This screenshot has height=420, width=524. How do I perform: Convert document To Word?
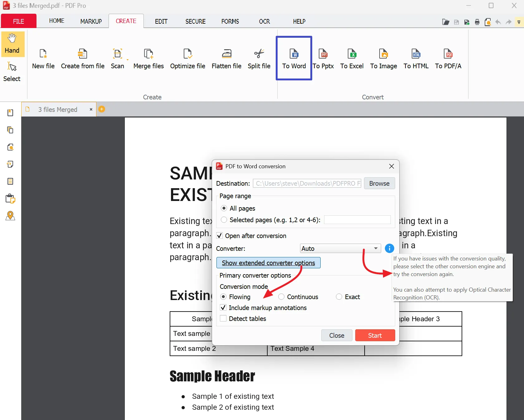[294, 59]
